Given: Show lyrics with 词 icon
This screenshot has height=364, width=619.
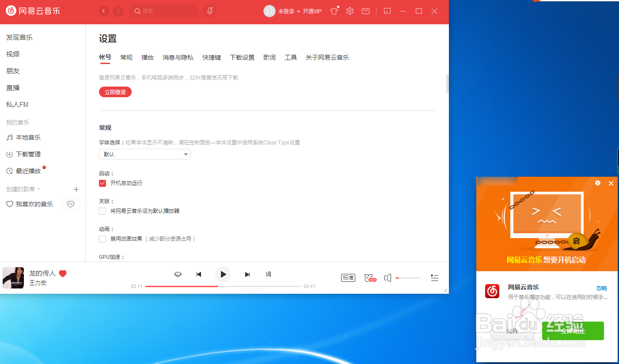Looking at the screenshot, I should click(x=268, y=274).
